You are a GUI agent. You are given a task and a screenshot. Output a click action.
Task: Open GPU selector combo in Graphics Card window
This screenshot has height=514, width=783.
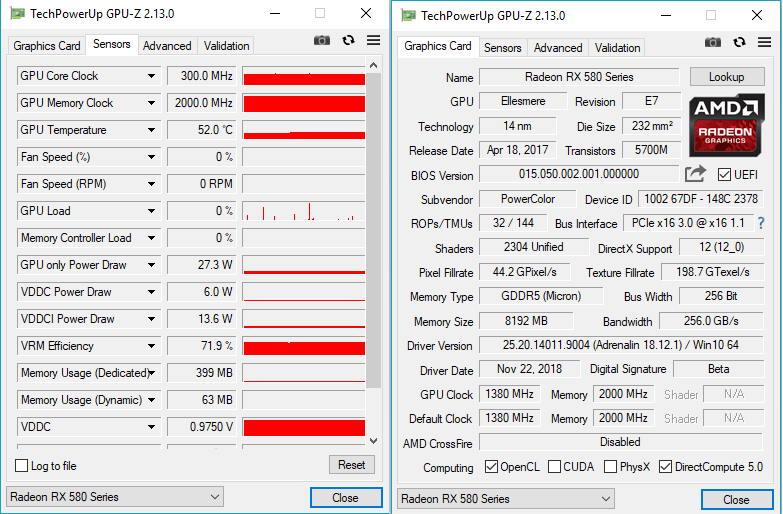pyautogui.click(x=506, y=499)
